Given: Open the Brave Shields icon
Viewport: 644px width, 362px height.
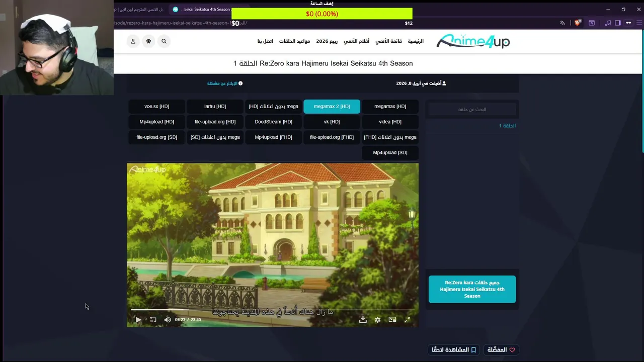Looking at the screenshot, I should pyautogui.click(x=578, y=23).
